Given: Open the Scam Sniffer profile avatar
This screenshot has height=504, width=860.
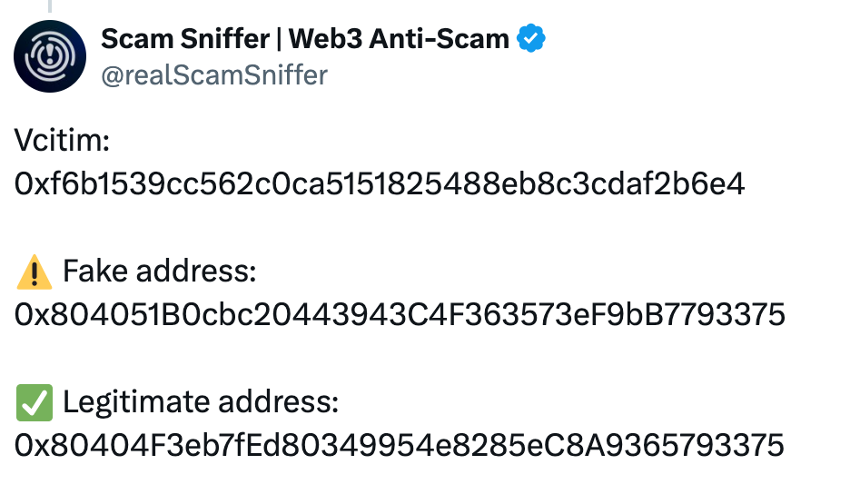Looking at the screenshot, I should click(x=51, y=58).
